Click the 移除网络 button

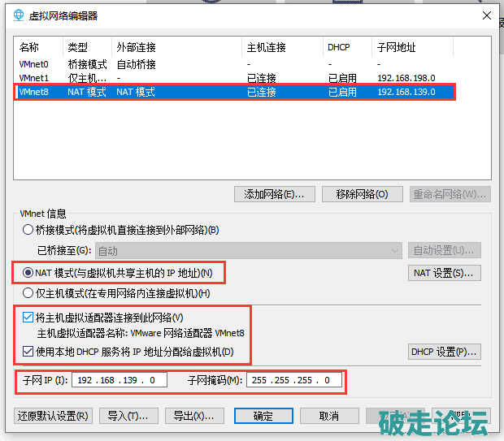point(355,194)
